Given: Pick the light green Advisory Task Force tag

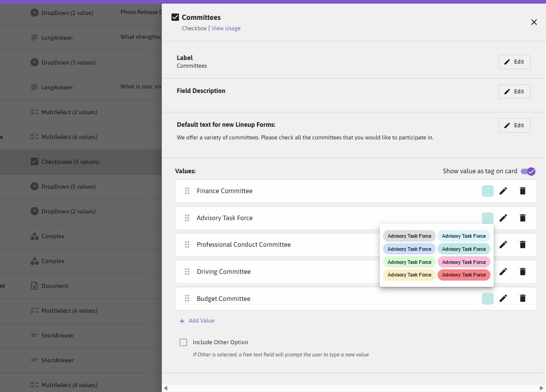Looking at the screenshot, I should pyautogui.click(x=409, y=262).
